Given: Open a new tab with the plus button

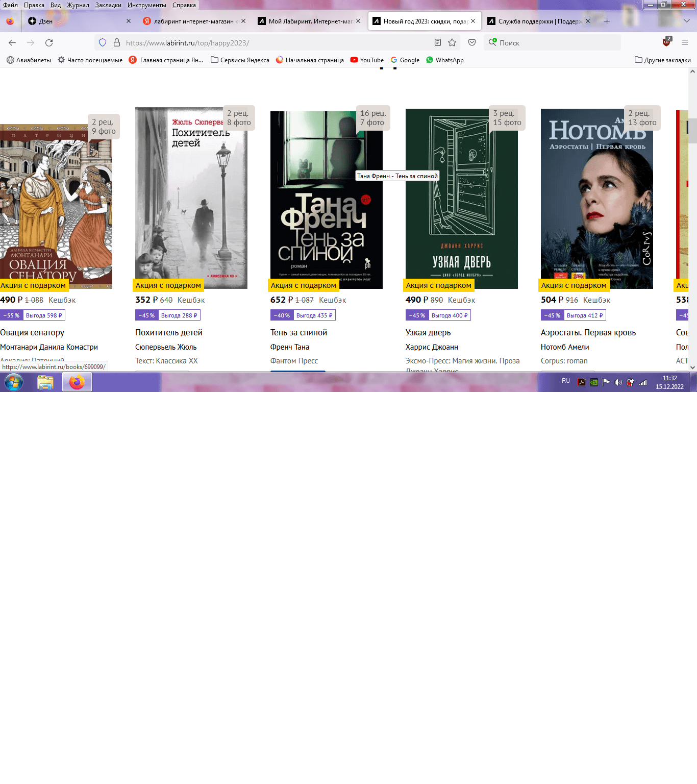Looking at the screenshot, I should tap(607, 21).
